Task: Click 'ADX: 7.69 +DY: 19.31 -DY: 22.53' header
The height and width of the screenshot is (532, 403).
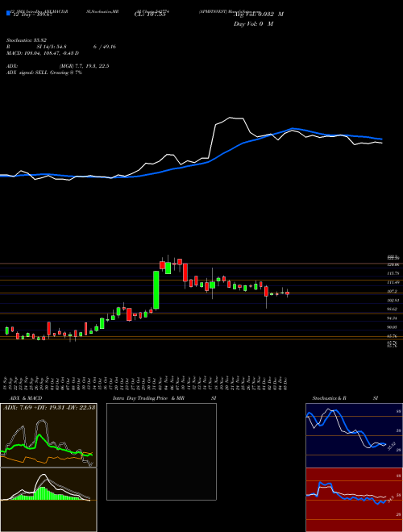Action: click(49, 407)
